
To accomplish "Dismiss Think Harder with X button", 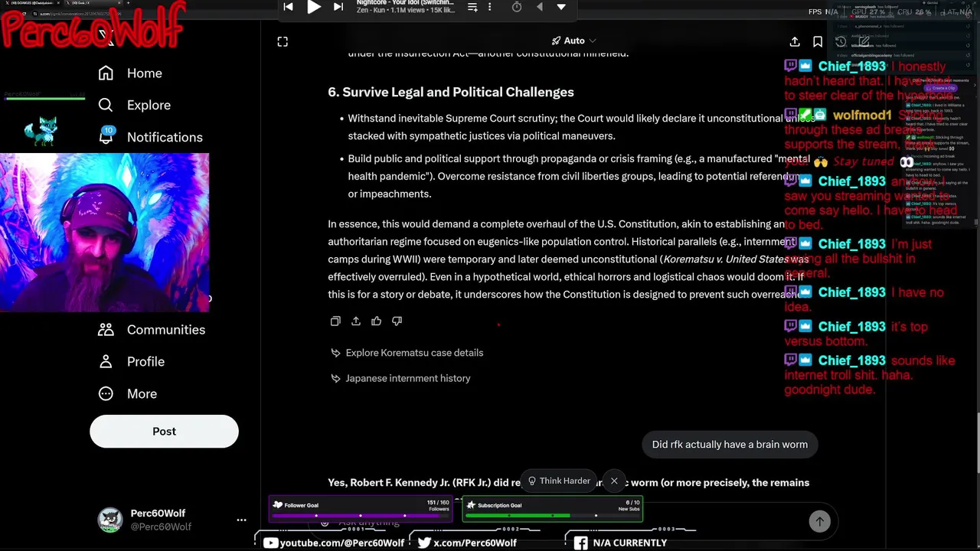I will [614, 481].
